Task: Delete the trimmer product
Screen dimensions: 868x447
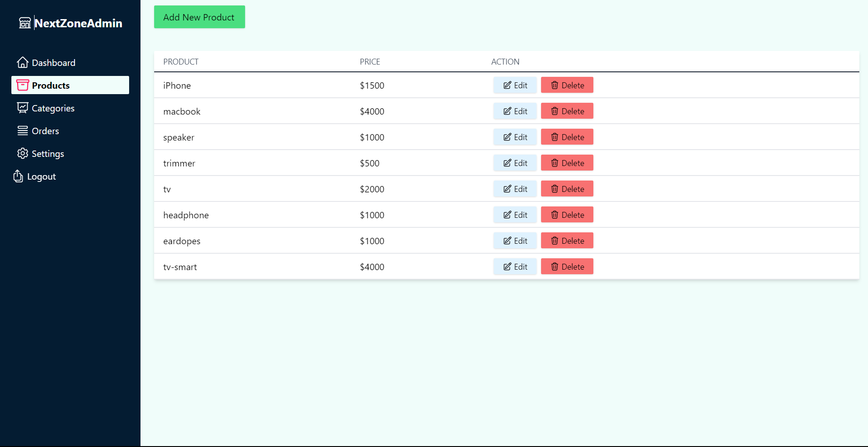Action: (567, 162)
